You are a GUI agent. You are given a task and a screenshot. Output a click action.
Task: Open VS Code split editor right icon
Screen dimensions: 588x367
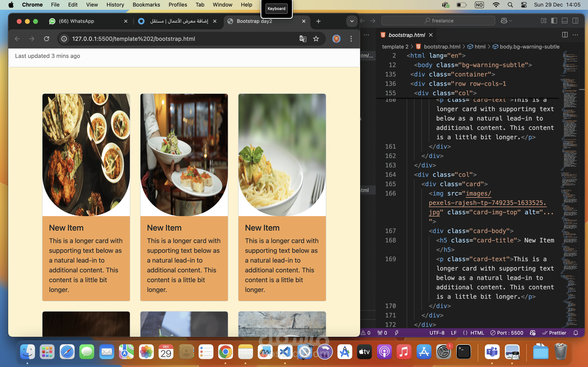pyautogui.click(x=565, y=35)
